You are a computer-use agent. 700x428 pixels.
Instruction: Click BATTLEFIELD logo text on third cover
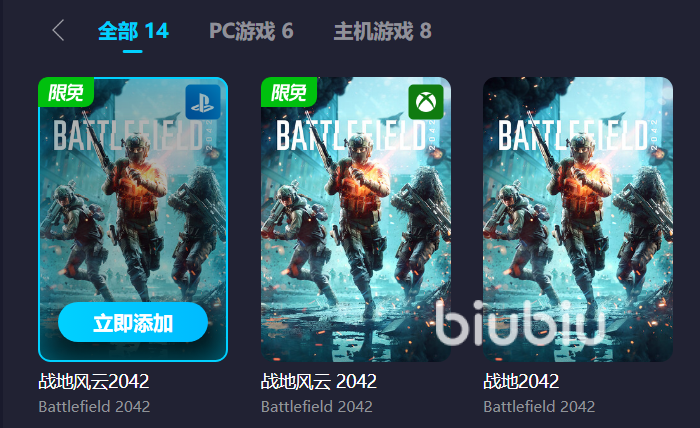point(573,135)
